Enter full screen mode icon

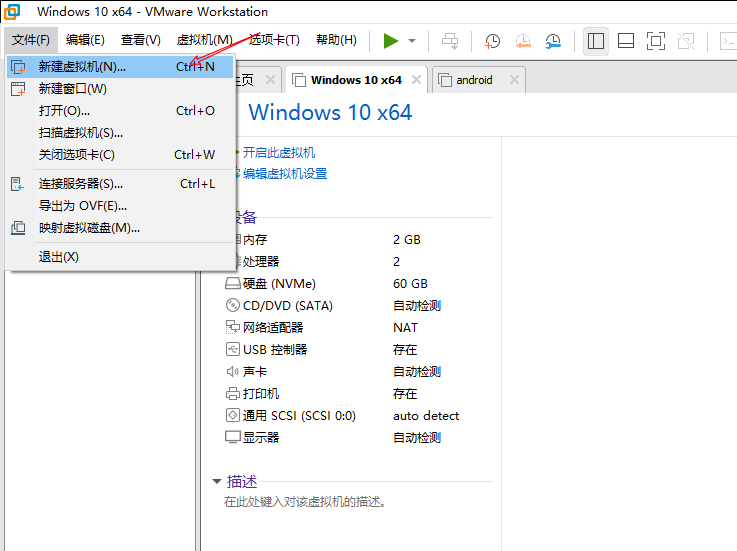(x=656, y=41)
